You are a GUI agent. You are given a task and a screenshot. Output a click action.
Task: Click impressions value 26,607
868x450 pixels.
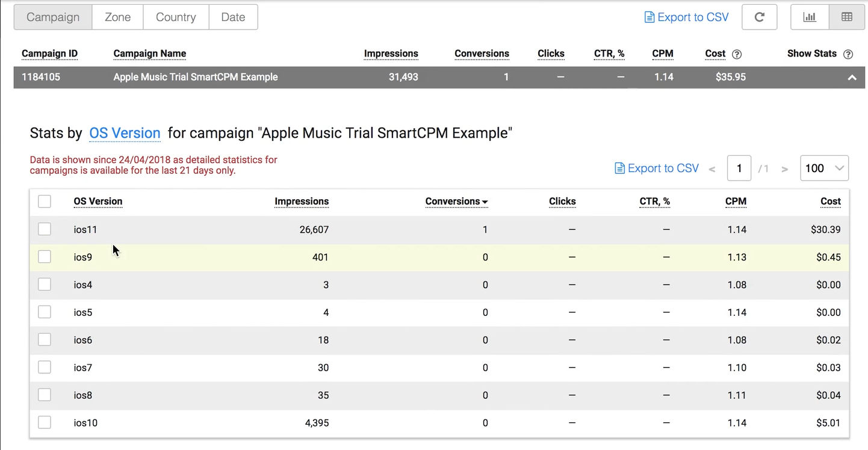click(314, 230)
